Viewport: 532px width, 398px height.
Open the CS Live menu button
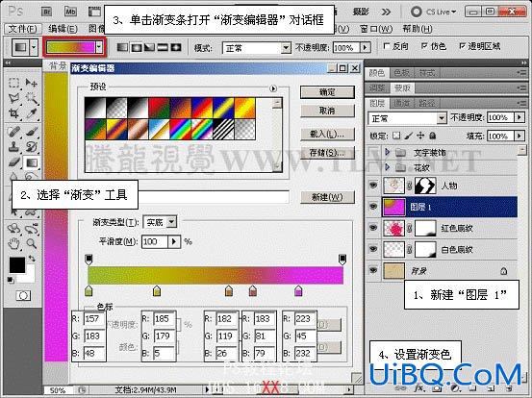coord(434,12)
